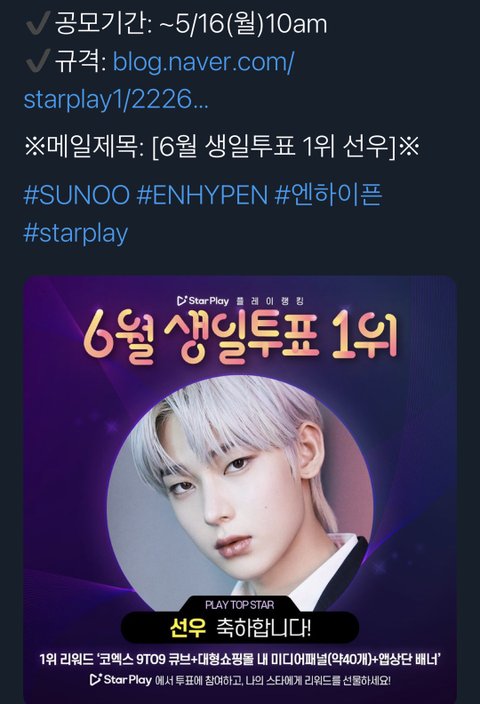Select the 메일제목 subject line text
The height and width of the screenshot is (704, 480).
(222, 147)
